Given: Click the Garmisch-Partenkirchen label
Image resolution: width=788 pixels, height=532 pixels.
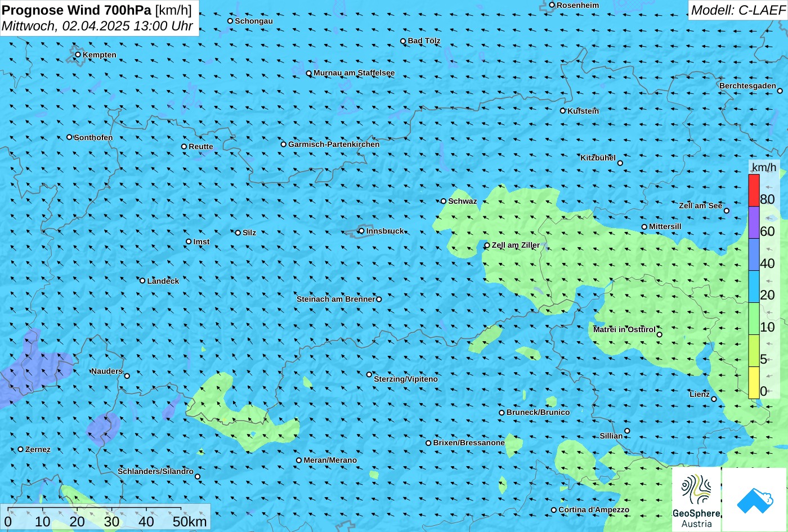Looking at the screenshot, I should [x=334, y=145].
